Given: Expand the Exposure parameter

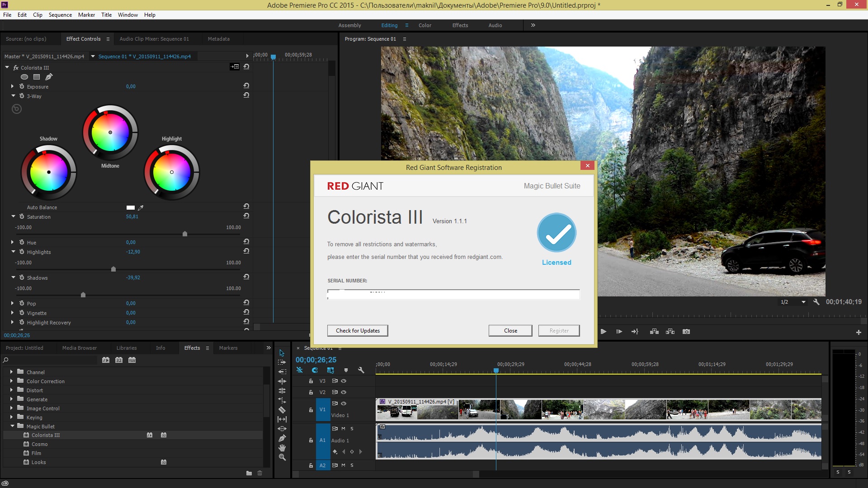Looking at the screenshot, I should [12, 86].
